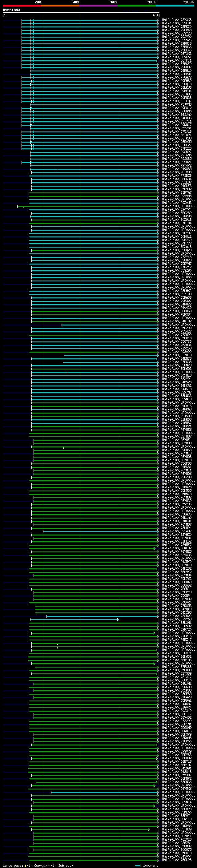Select the UniRef100_P93099 label

point(177,352)
